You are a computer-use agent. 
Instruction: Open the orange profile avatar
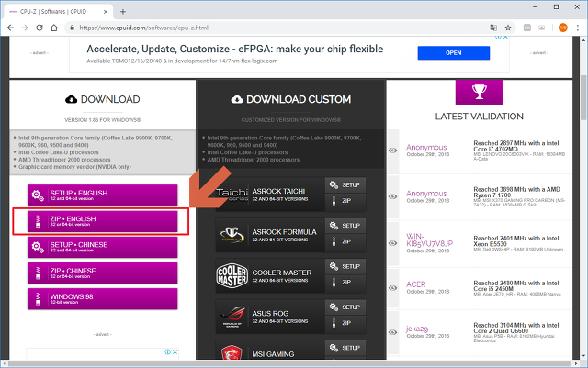pos(563,28)
